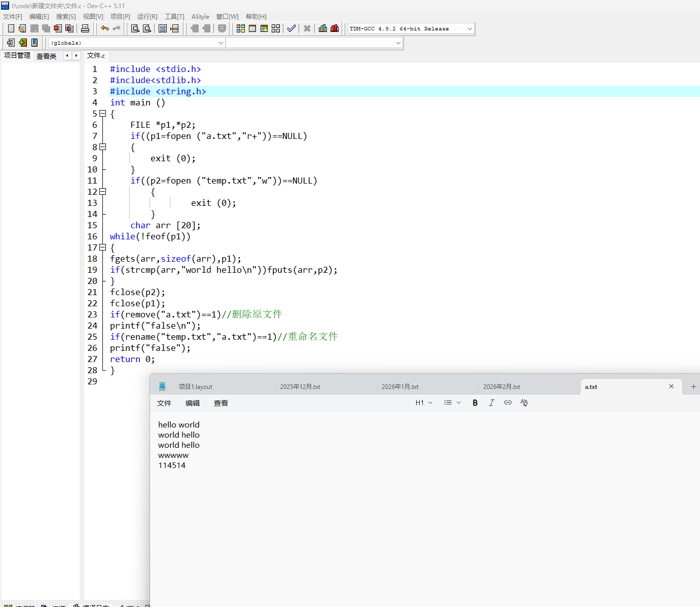Screen dimensions: 700x607
Task: Click the Undo arrow icon
Action: click(x=105, y=28)
